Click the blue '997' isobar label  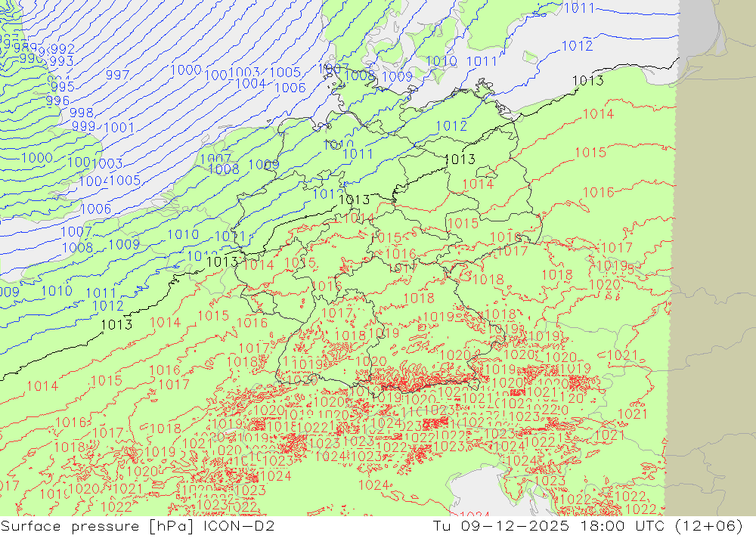pyautogui.click(x=118, y=75)
